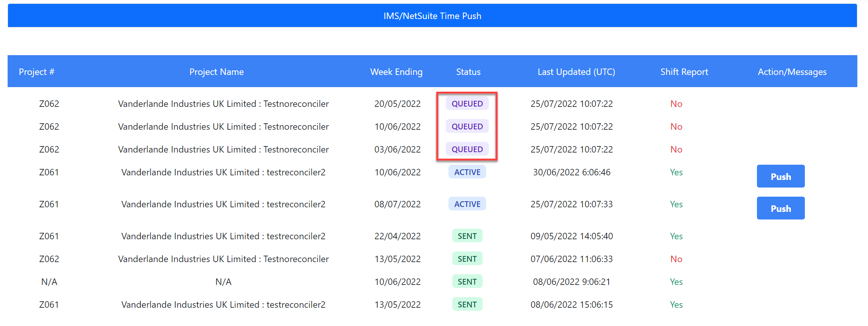
Task: Click last updated 08/06/2022 9:06:21
Action: [572, 282]
